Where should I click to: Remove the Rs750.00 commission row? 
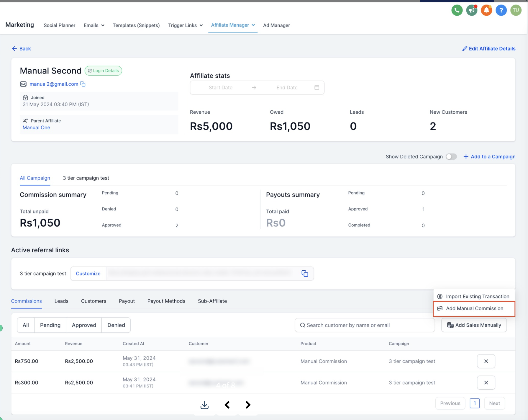point(486,361)
